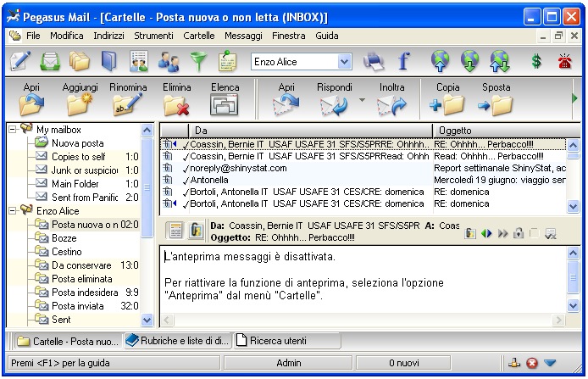The image size is (588, 379).
Task: Select the noreply@shinystat.com message
Action: (363, 168)
